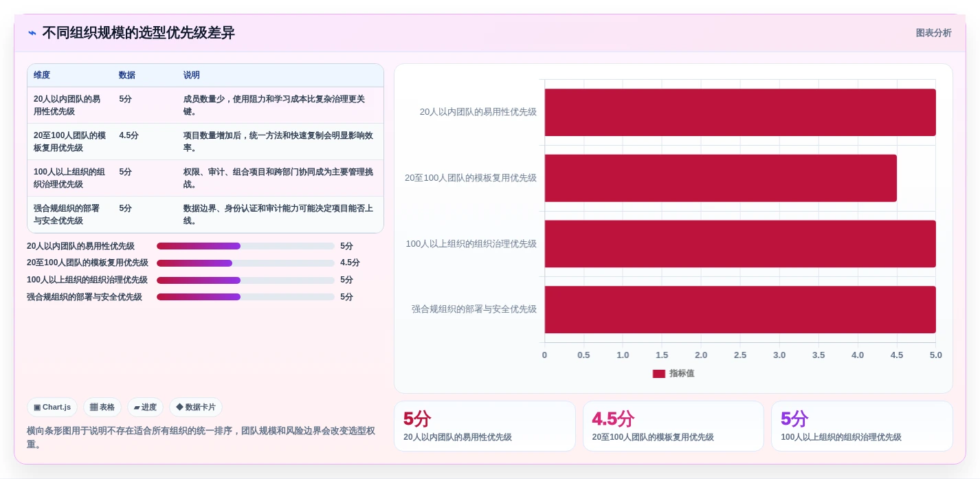Screen dimensions: 980x479
Task: Click the 说明 column header
Action: coord(192,75)
